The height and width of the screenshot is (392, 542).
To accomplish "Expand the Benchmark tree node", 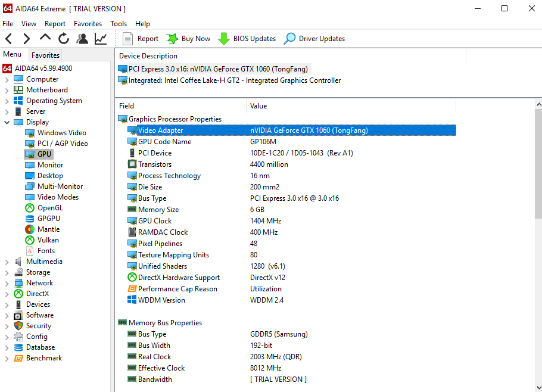I will [x=7, y=358].
